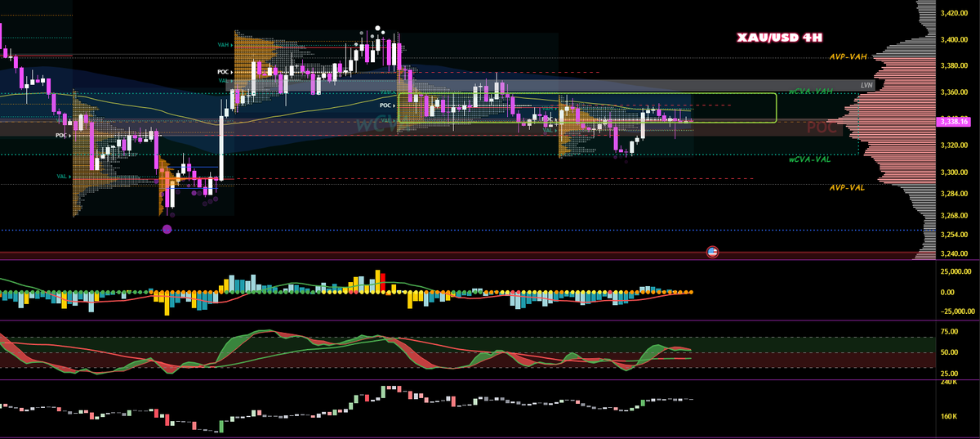Select the AVP-VAL level label

(847, 187)
